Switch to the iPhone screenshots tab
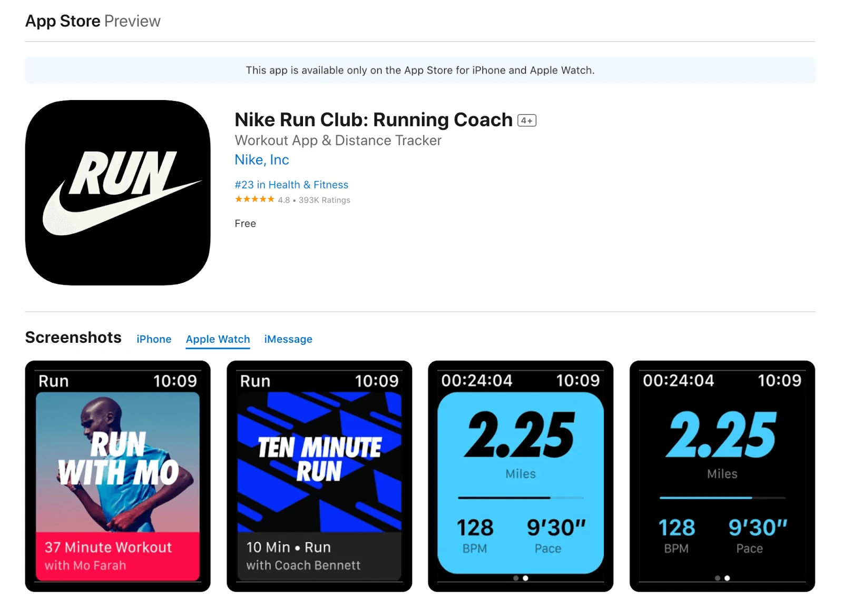Screen dimensions: 843x616 pos(154,339)
